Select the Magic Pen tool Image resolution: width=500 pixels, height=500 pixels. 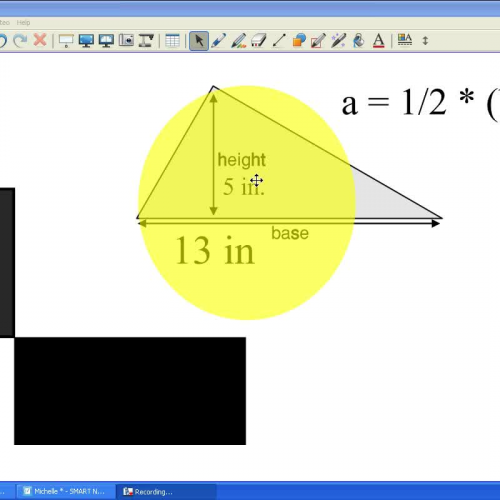tap(338, 41)
